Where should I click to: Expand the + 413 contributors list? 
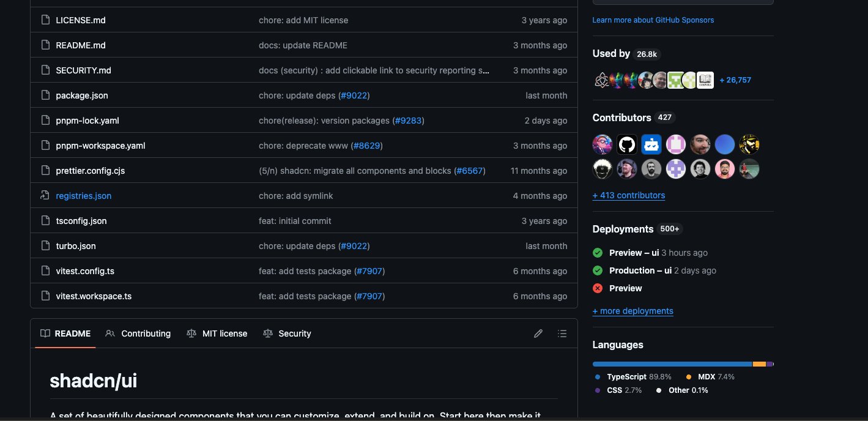628,195
